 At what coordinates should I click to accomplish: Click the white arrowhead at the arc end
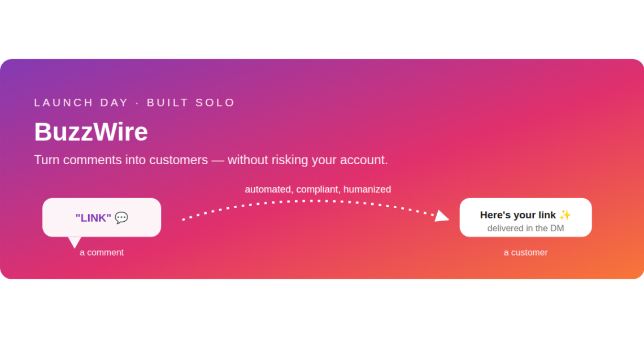point(442,216)
